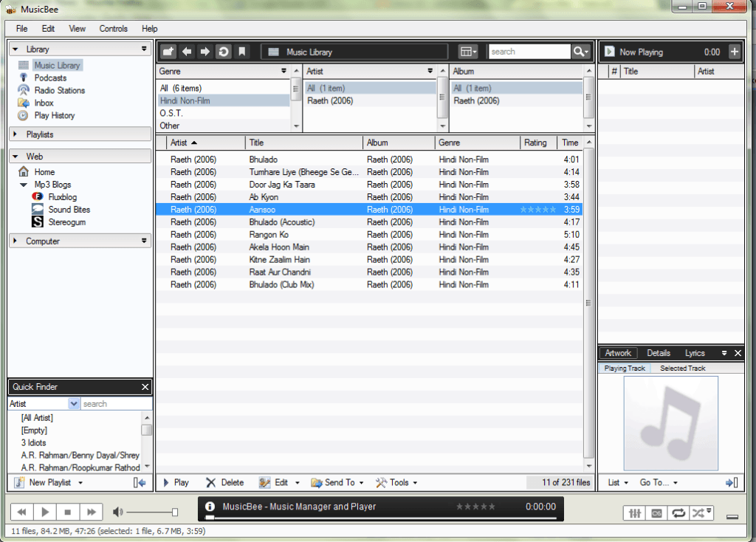The height and width of the screenshot is (542, 756).
Task: Expand the Computer section
Action: [x=15, y=241]
